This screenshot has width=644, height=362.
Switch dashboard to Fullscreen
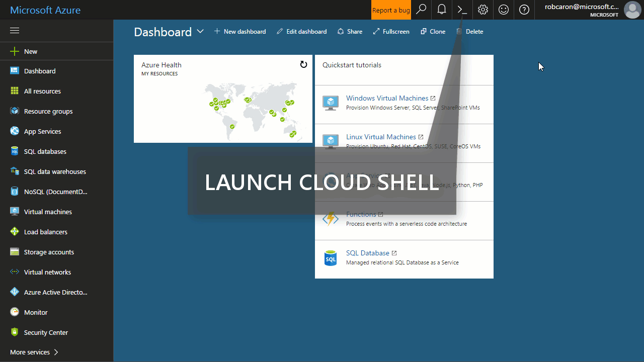391,31
